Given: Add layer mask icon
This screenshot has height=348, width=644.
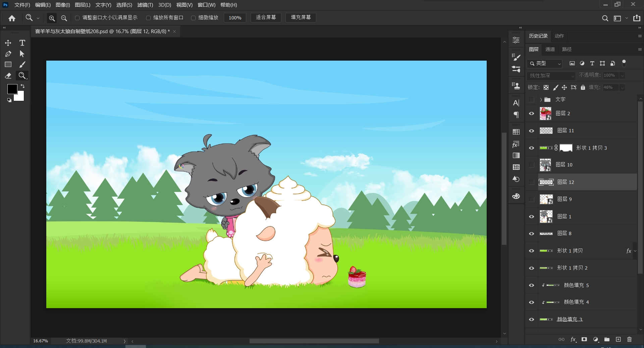Looking at the screenshot, I should click(x=584, y=339).
